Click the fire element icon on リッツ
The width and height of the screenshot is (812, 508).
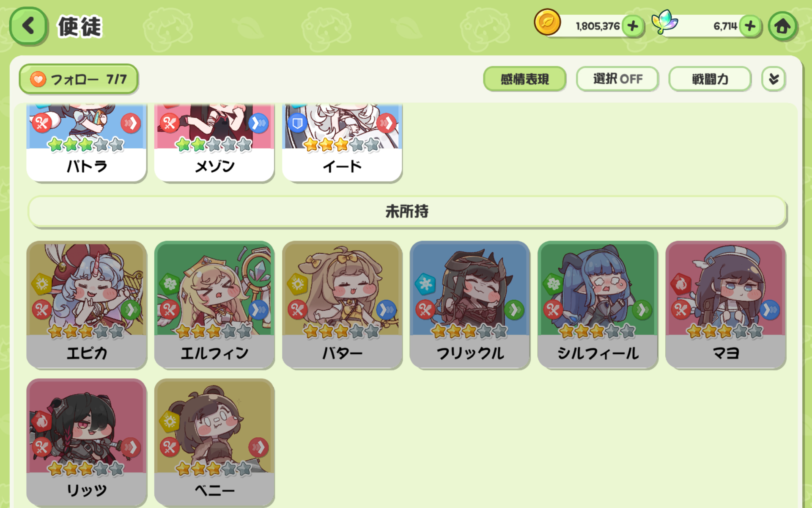42,421
